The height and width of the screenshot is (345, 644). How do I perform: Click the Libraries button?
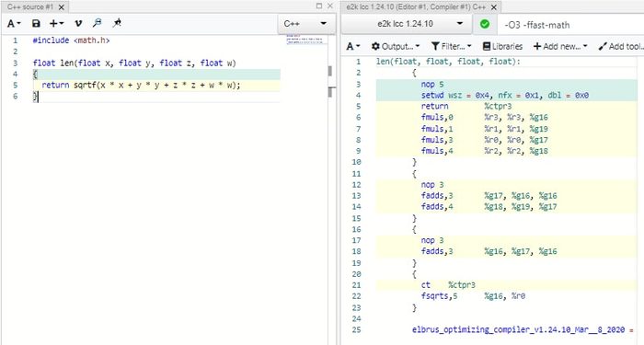click(502, 46)
